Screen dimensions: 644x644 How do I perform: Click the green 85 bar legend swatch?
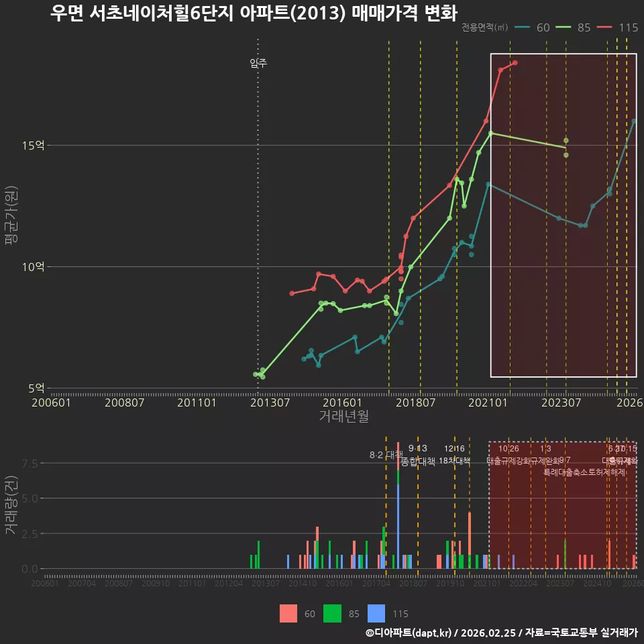(332, 614)
